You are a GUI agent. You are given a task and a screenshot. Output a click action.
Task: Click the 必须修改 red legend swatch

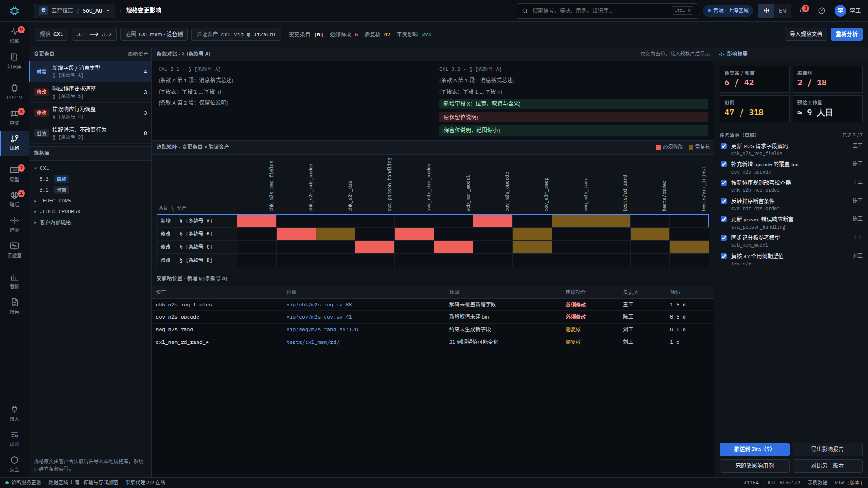tap(658, 147)
